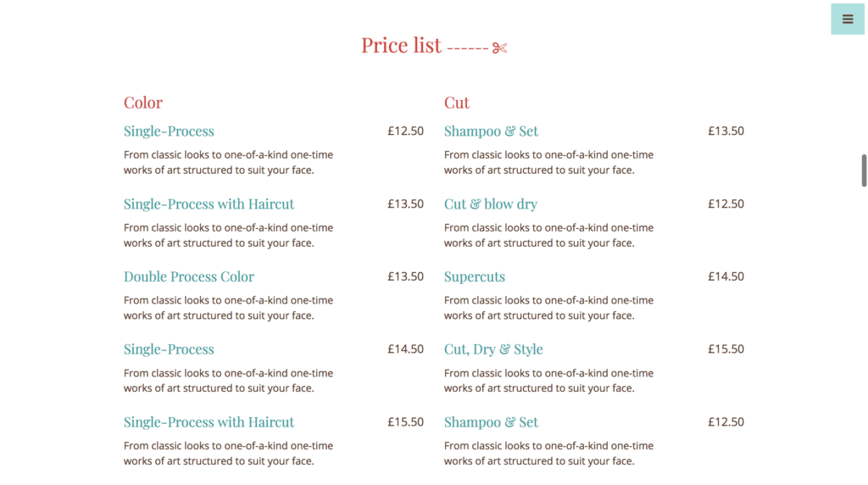Click the £14.50 price next to Supercuts
868x485 pixels.
(x=726, y=276)
